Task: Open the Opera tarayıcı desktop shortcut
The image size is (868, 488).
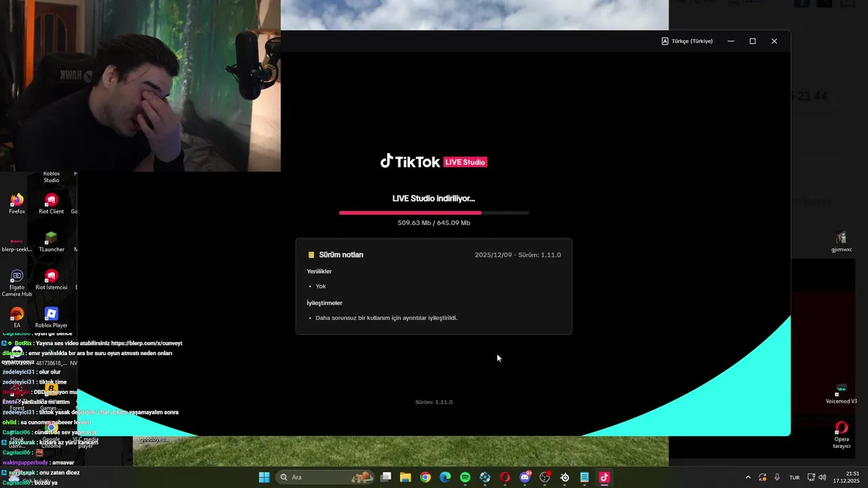Action: (842, 434)
